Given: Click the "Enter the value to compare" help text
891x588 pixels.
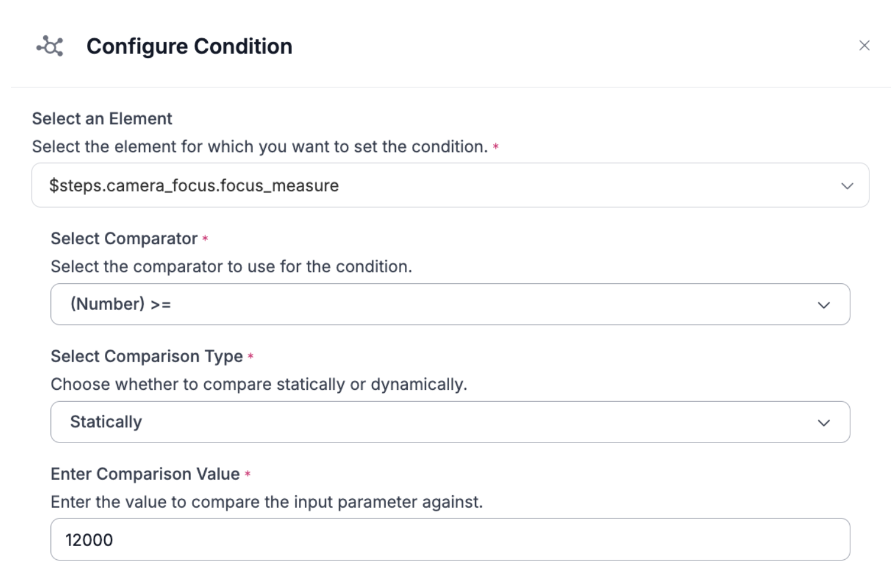Looking at the screenshot, I should coord(266,502).
